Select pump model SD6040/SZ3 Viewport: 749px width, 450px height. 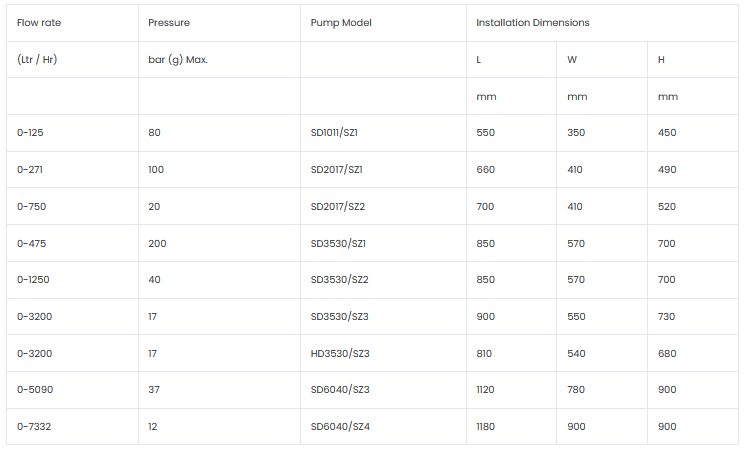[339, 390]
